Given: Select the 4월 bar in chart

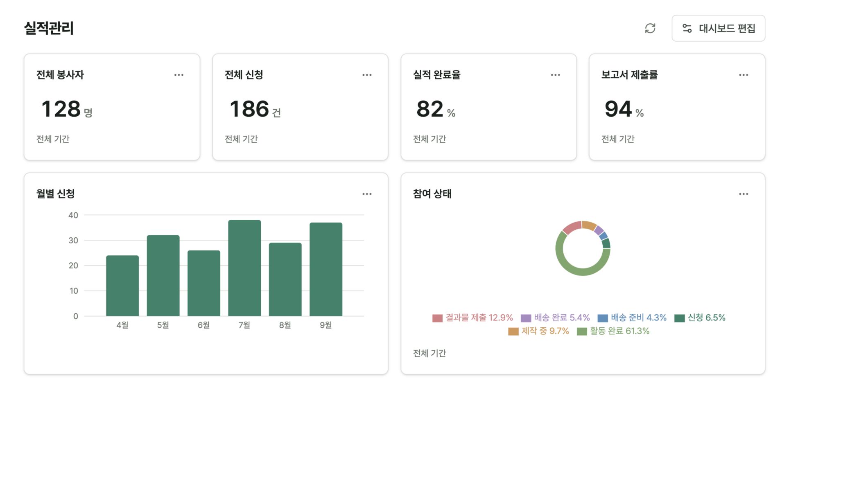Looking at the screenshot, I should pos(122,286).
